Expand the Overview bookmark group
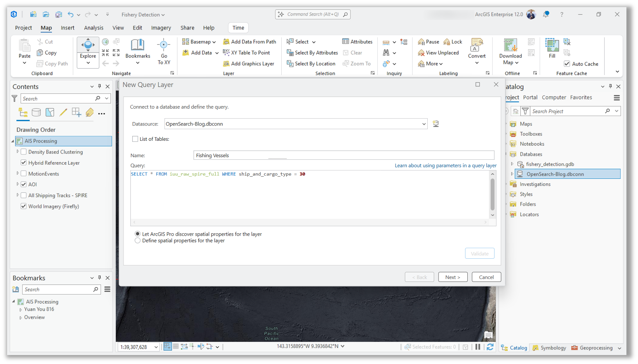Screen dimensions: 638x364 [21, 318]
